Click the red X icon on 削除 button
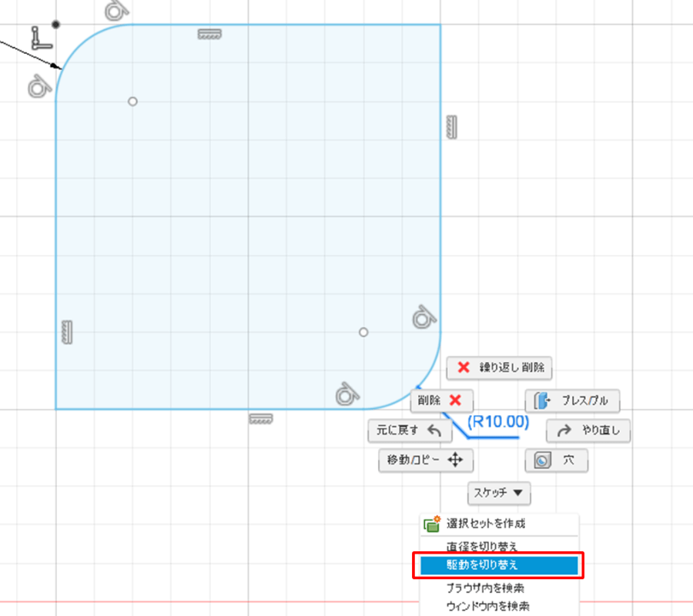The width and height of the screenshot is (693, 616). [455, 400]
